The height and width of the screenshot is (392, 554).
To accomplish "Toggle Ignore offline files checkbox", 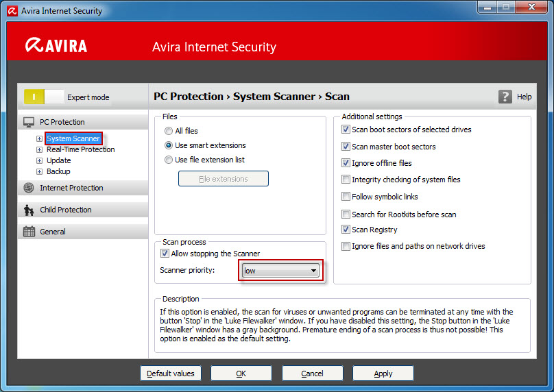I will tap(346, 163).
